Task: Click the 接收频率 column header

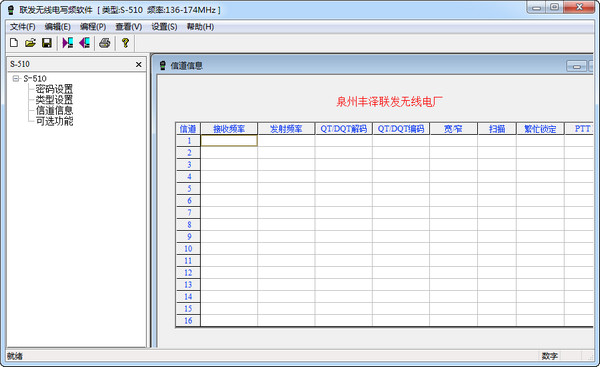Action: (229, 129)
